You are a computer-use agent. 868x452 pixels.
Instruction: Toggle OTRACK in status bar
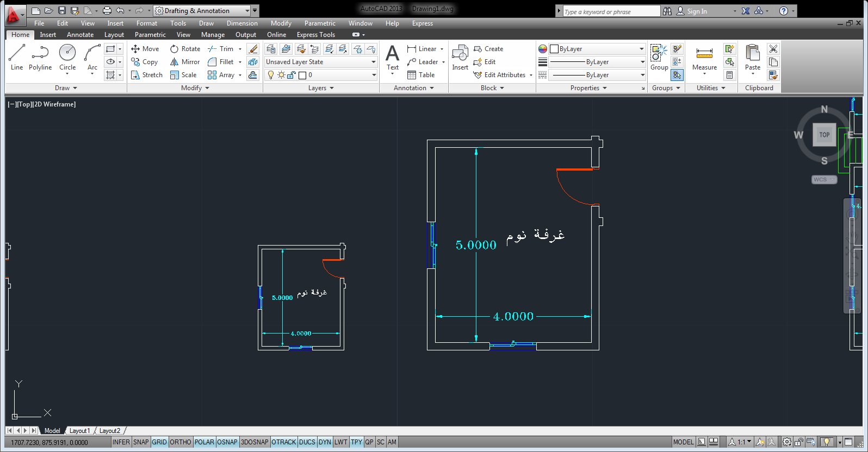click(284, 442)
